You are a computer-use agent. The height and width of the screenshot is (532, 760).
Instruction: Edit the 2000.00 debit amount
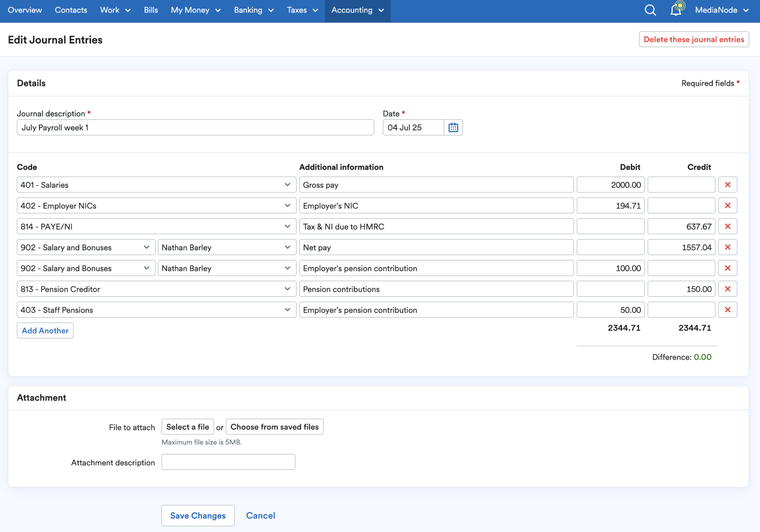611,185
